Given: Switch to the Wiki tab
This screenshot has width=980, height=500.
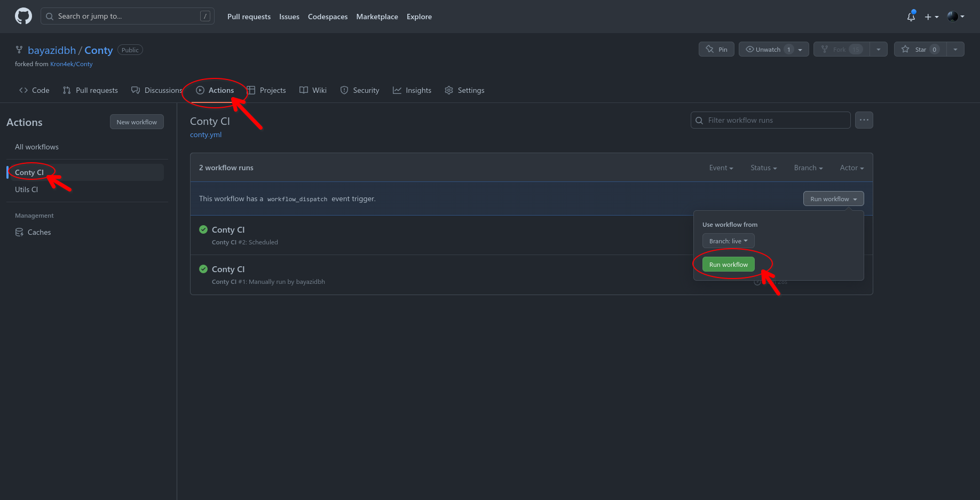Looking at the screenshot, I should (313, 90).
